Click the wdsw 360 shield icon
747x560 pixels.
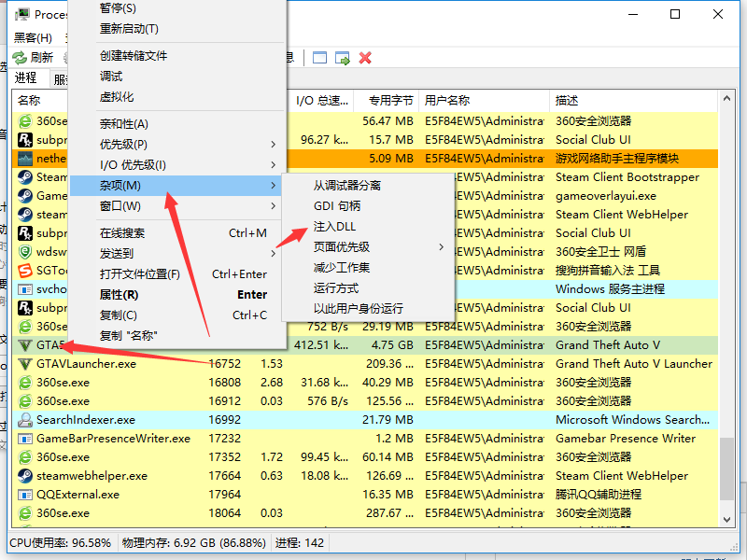click(25, 251)
